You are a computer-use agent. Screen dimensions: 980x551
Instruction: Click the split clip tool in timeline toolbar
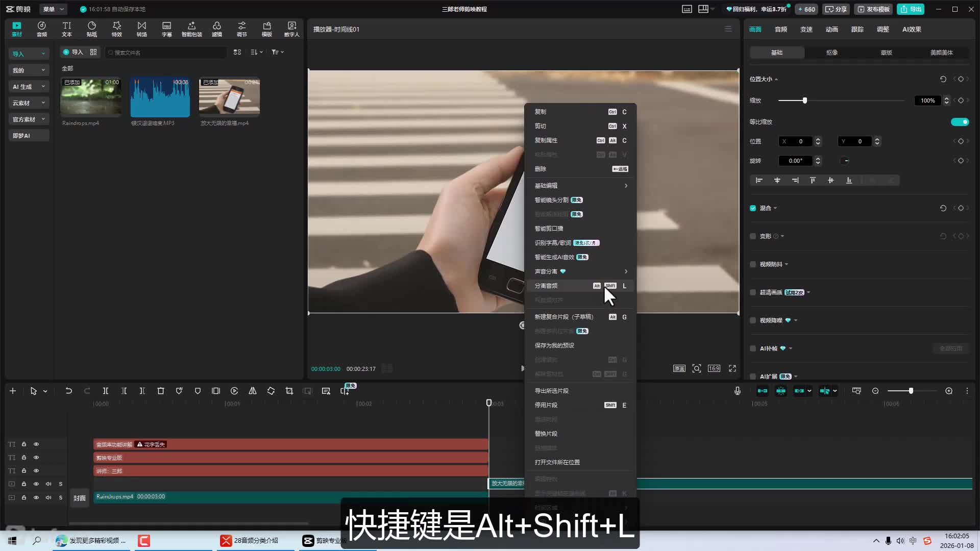click(x=106, y=391)
